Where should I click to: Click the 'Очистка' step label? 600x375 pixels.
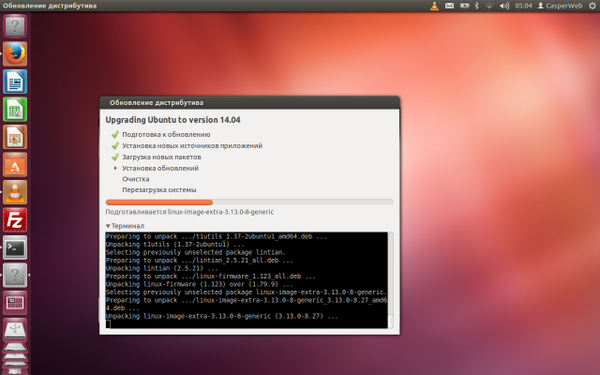point(135,179)
